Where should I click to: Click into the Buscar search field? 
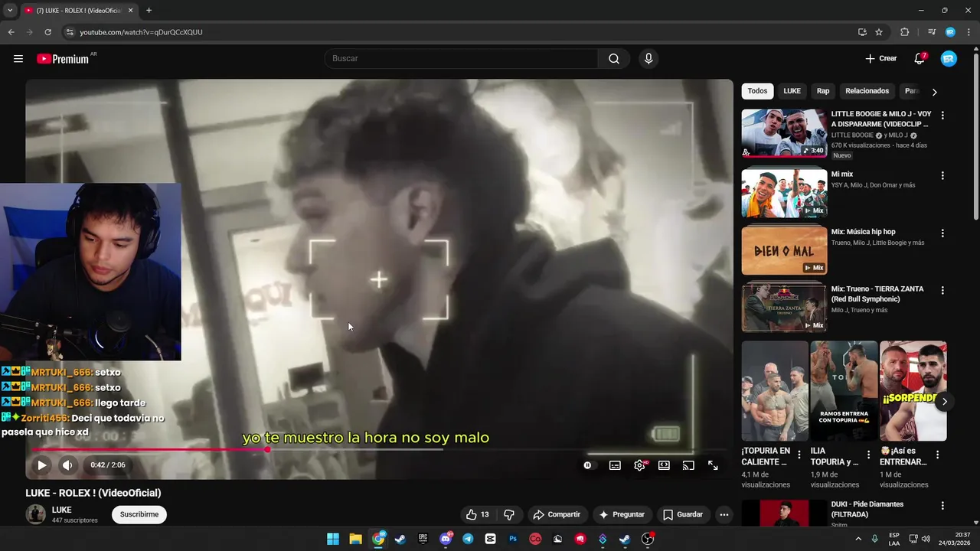pos(462,59)
